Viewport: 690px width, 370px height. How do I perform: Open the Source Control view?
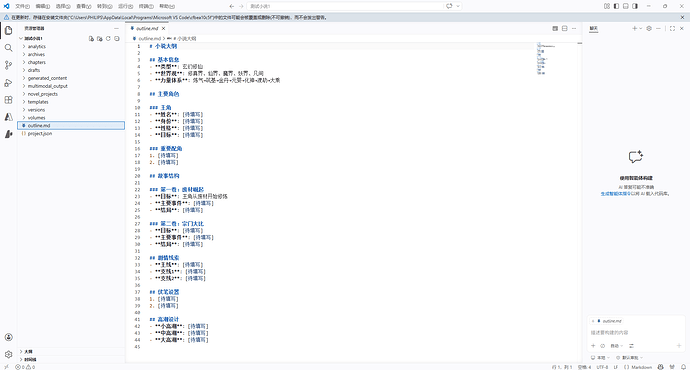tap(8, 65)
